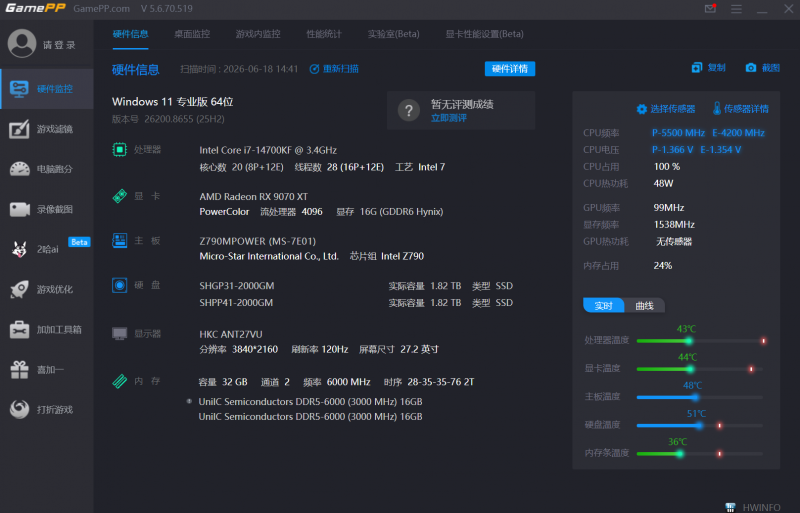800x513 pixels.
Task: Click the Intel Core i7-14700KF text
Action: (x=268, y=150)
